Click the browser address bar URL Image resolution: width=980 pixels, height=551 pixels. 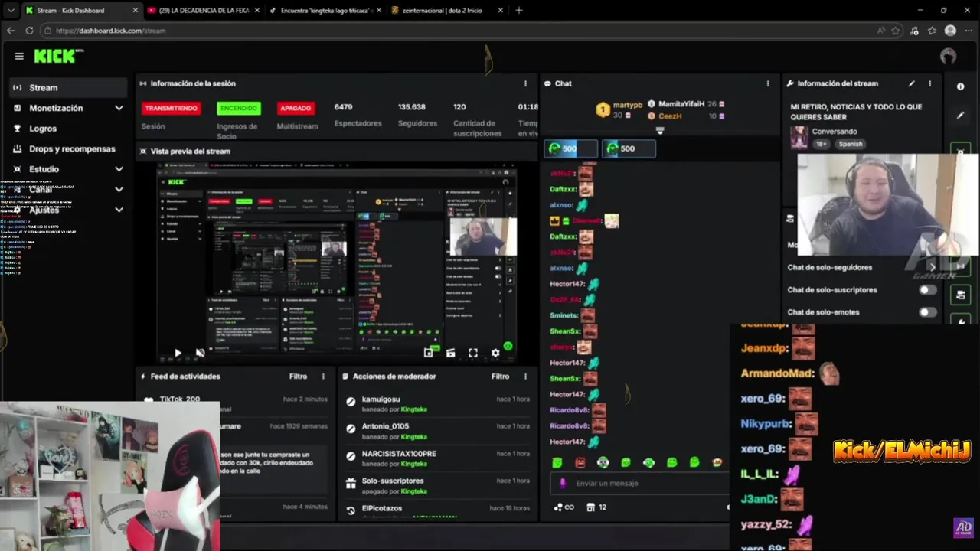coord(110,31)
